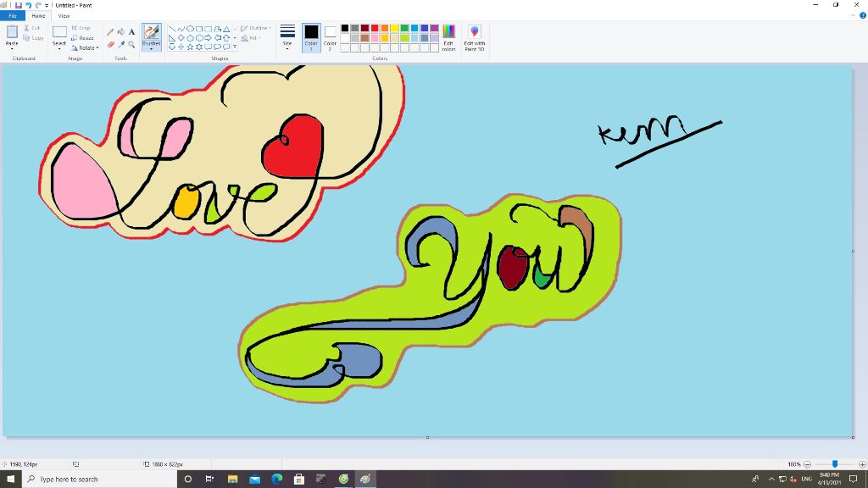Activate the Color 1 foreground box

tap(311, 37)
